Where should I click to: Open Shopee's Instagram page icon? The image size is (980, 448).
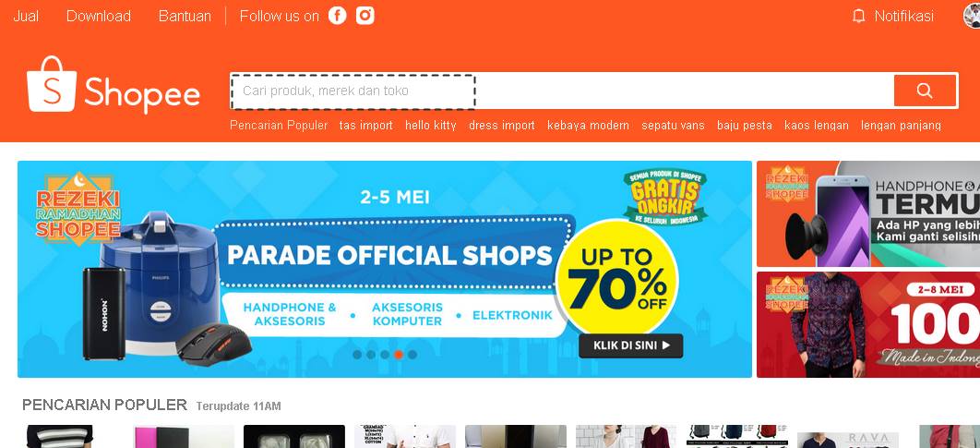tap(365, 16)
